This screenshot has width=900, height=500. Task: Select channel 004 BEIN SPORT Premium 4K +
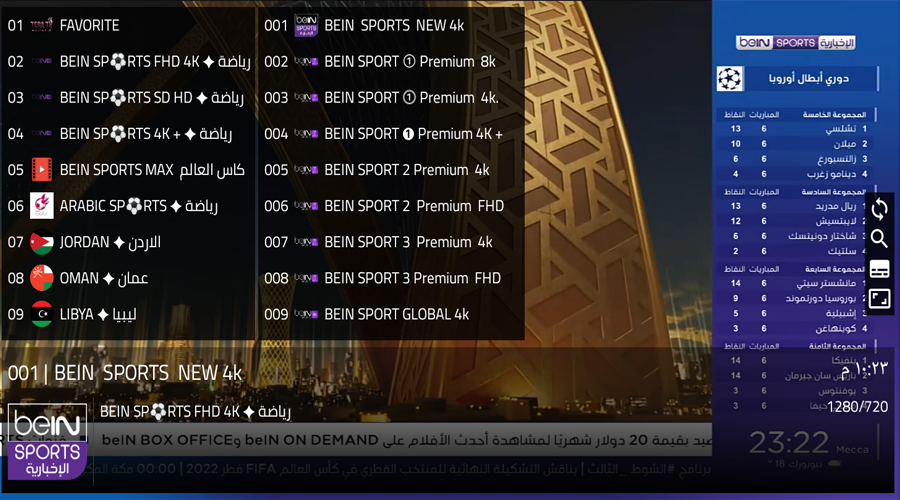pyautogui.click(x=391, y=134)
